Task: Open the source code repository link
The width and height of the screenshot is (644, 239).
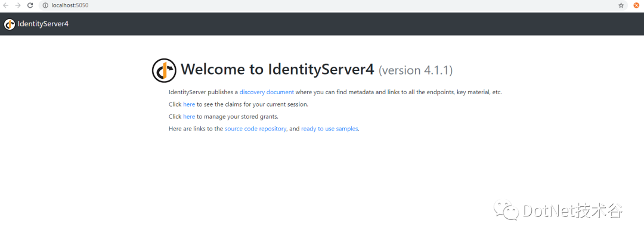Action: click(x=255, y=129)
